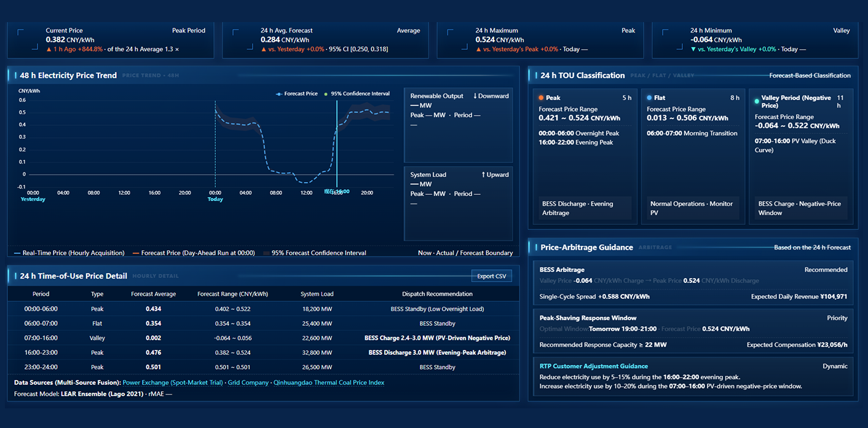The height and width of the screenshot is (428, 868).
Task: Click the current-time marker line on chart
Action: (337, 143)
